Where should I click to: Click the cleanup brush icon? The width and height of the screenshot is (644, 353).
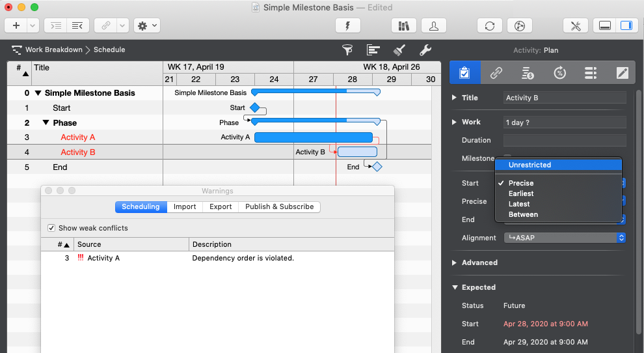tap(399, 50)
